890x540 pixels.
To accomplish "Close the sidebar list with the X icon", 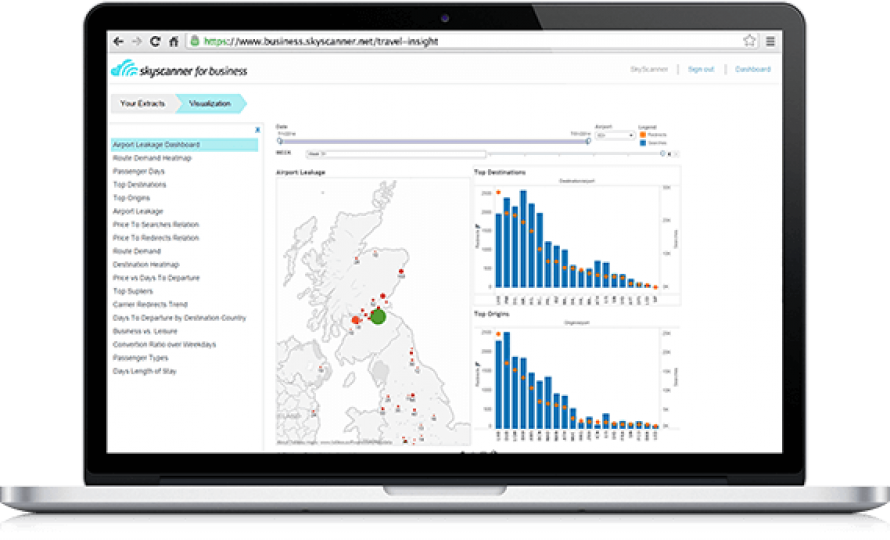I will coord(257,130).
